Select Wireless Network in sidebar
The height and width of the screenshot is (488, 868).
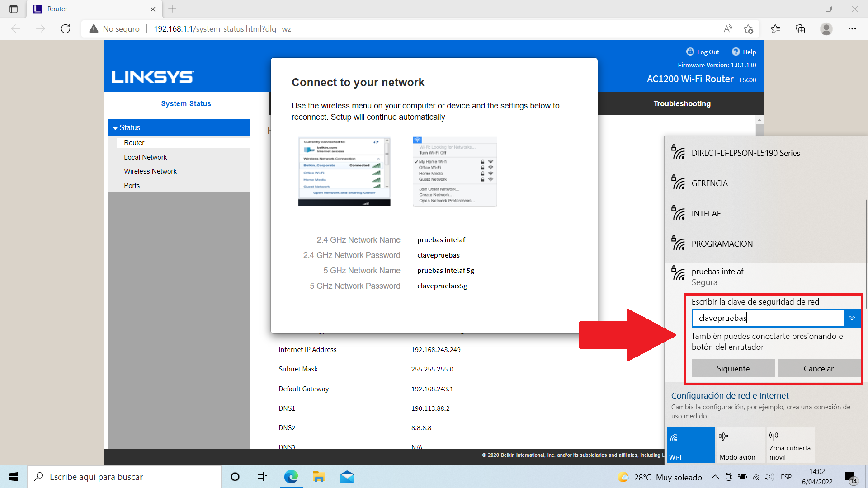150,171
